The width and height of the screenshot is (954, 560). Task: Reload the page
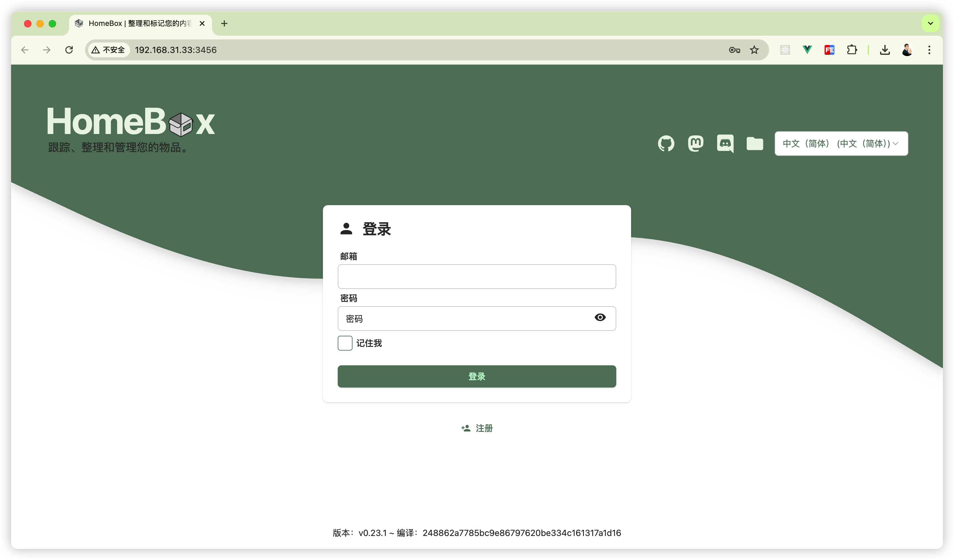(69, 50)
